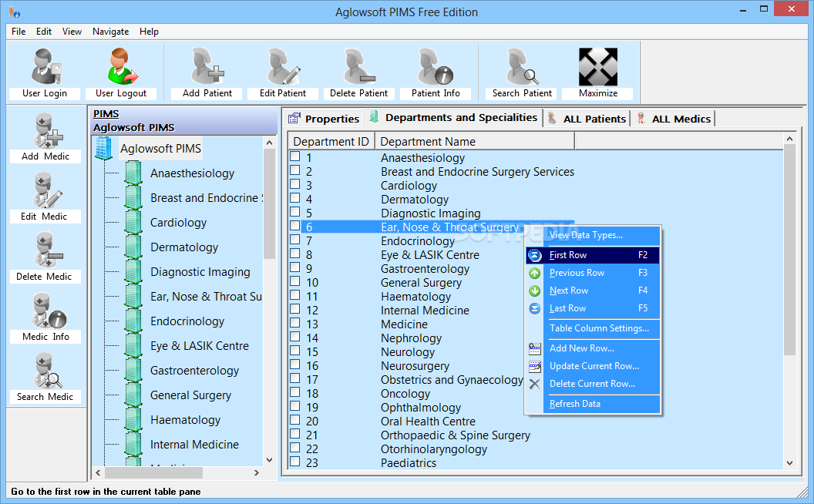Click View Data Types menu entry

coord(593,235)
